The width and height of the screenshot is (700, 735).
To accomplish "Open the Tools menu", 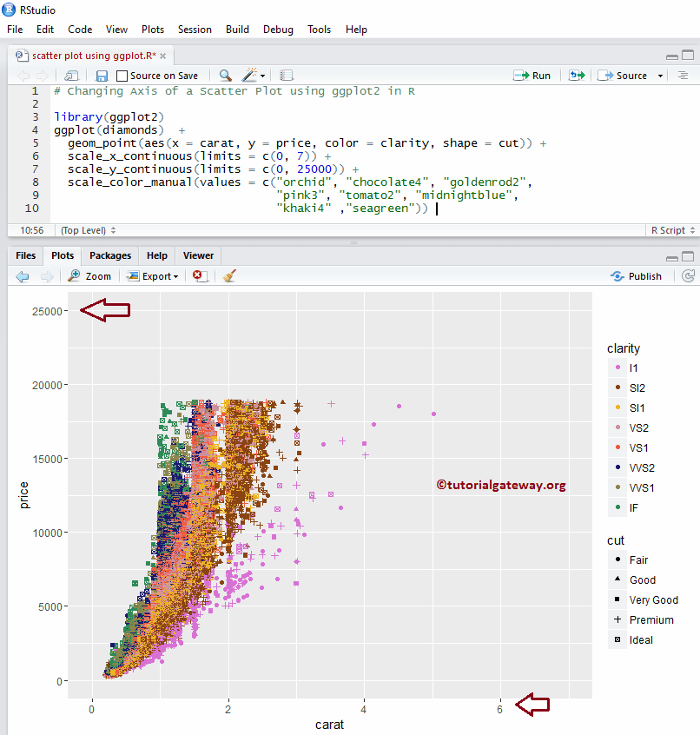I will tap(319, 30).
